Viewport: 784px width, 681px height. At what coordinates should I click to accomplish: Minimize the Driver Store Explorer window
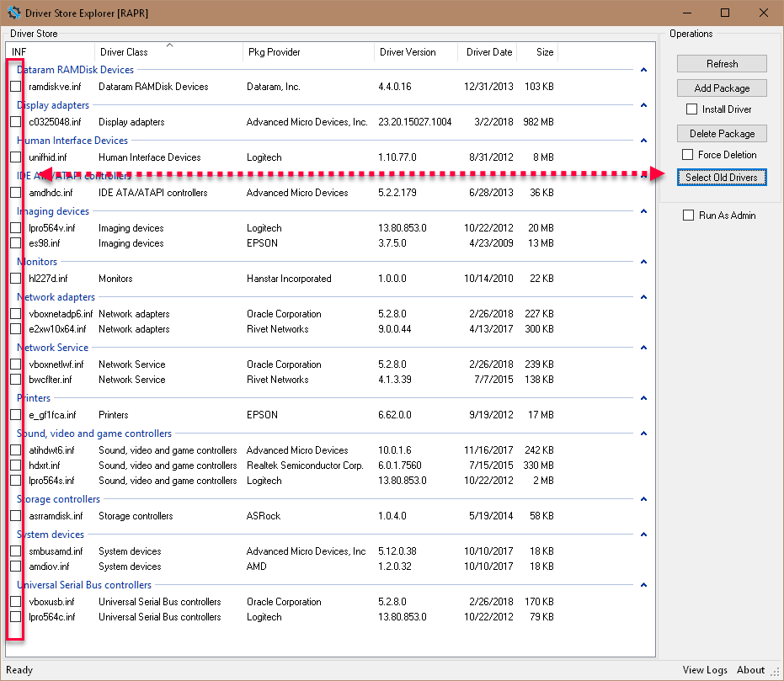(x=687, y=13)
